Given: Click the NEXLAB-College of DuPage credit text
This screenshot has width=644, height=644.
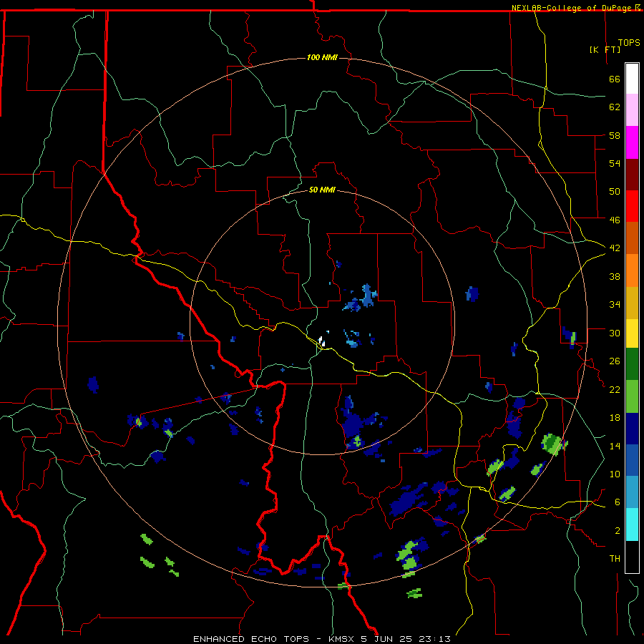Looking at the screenshot, I should coord(572,8).
